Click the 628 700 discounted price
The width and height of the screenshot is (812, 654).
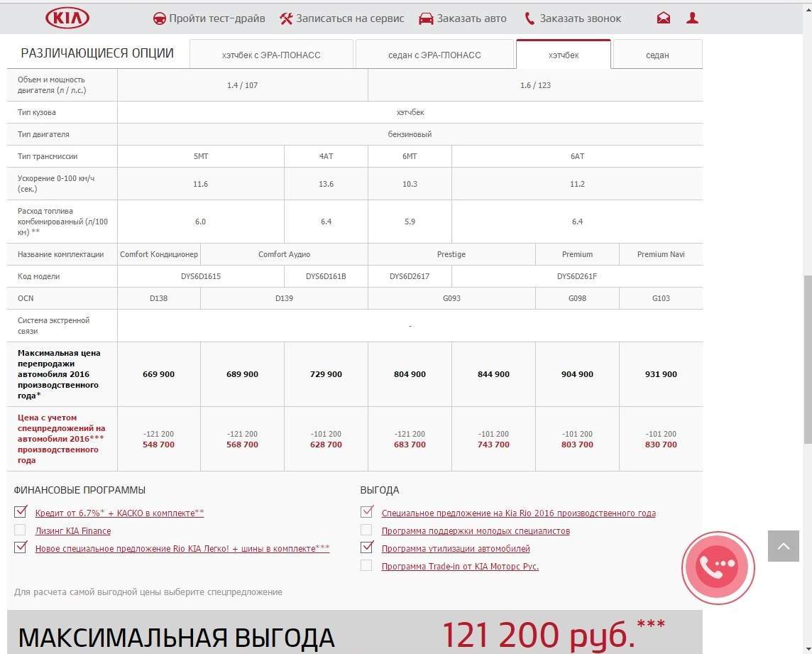[326, 445]
